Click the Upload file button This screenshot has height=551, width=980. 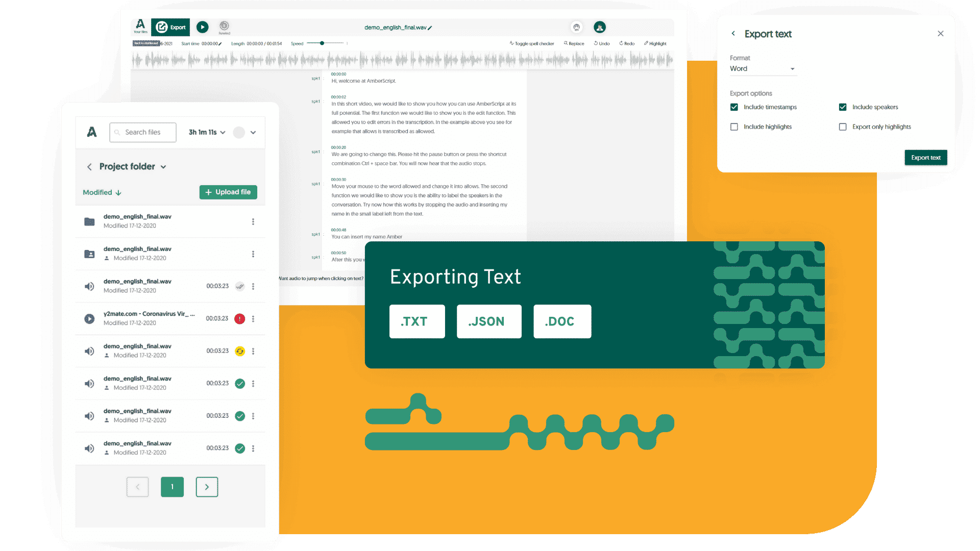228,192
